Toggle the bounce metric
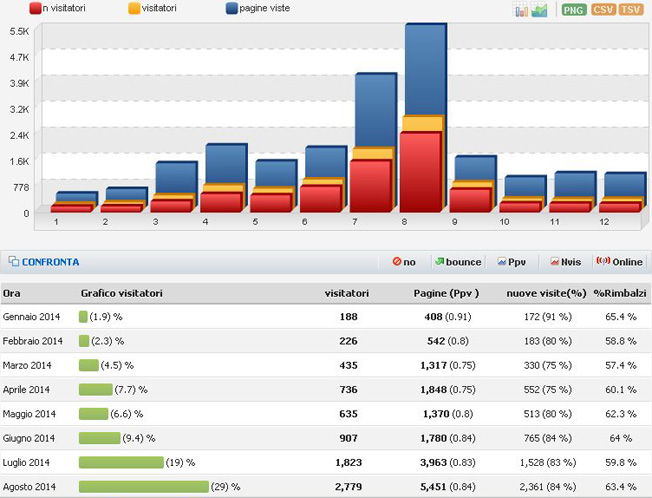Image resolution: width=652 pixels, height=498 pixels. pyautogui.click(x=458, y=262)
